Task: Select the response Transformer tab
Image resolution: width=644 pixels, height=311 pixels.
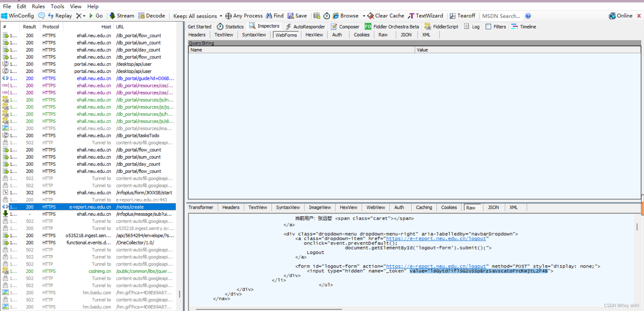Action: 201,207
